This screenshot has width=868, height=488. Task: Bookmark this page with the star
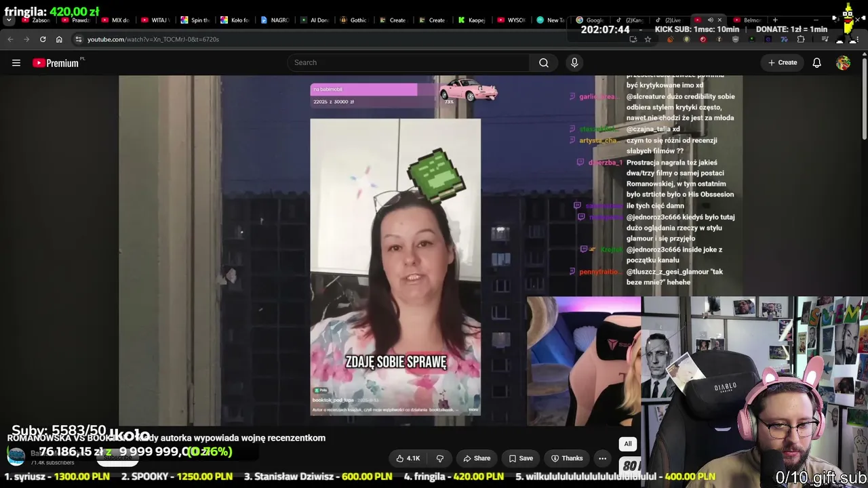(x=648, y=39)
